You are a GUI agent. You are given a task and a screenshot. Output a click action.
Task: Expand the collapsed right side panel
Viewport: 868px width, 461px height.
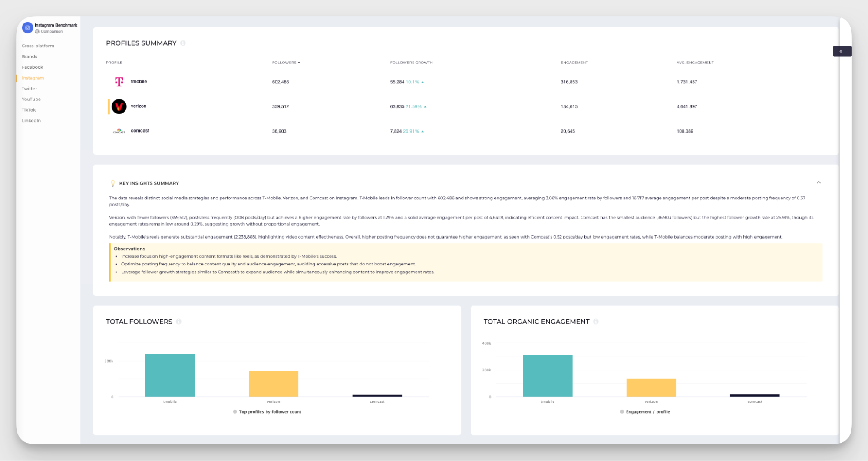click(x=842, y=51)
